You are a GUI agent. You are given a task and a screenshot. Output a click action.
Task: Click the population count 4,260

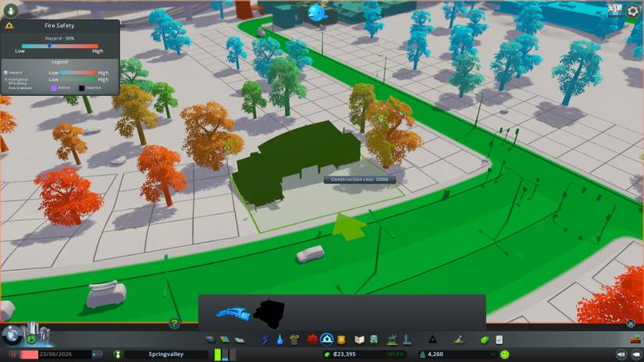[436, 354]
